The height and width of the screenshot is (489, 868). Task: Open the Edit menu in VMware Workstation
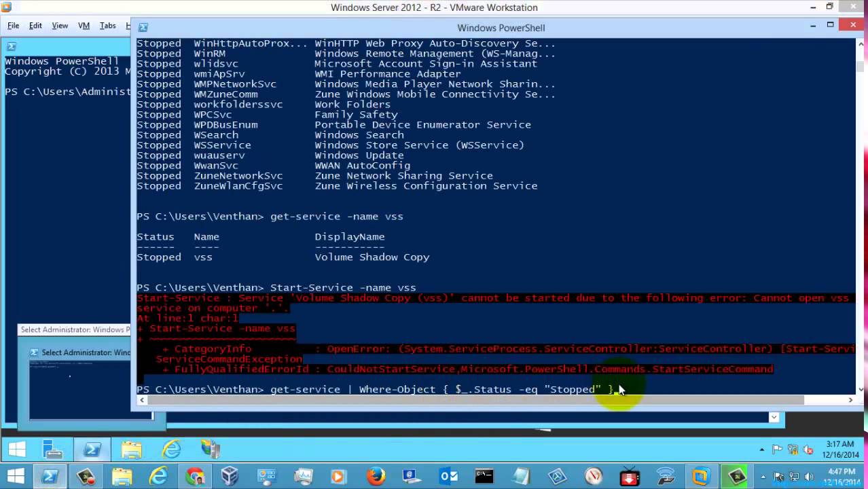[x=35, y=26]
